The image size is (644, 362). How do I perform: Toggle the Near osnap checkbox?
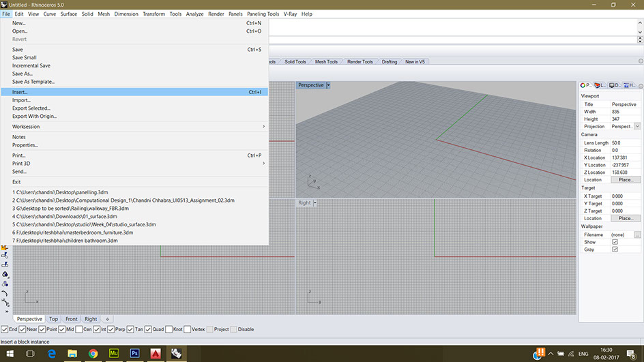23,329
